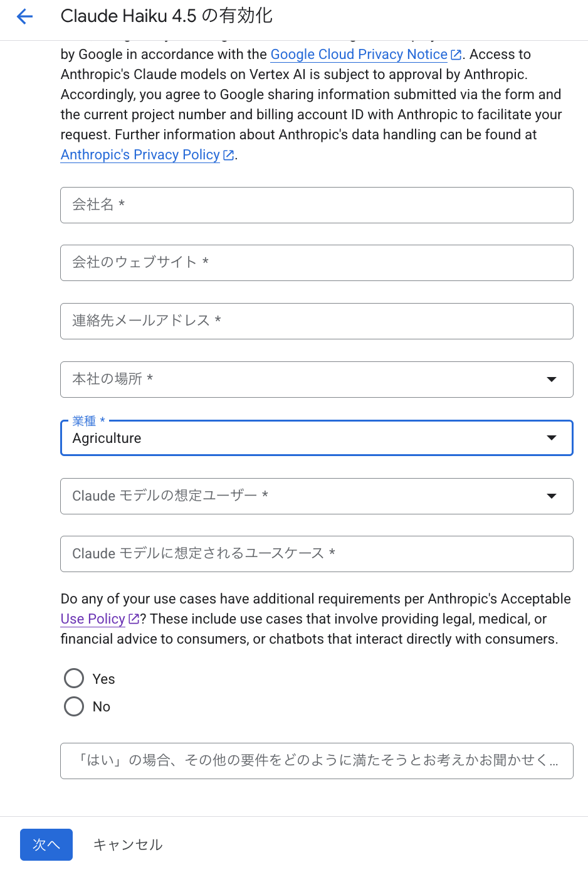Select the Yes radio button
Image resolution: width=588 pixels, height=872 pixels.
tap(74, 678)
